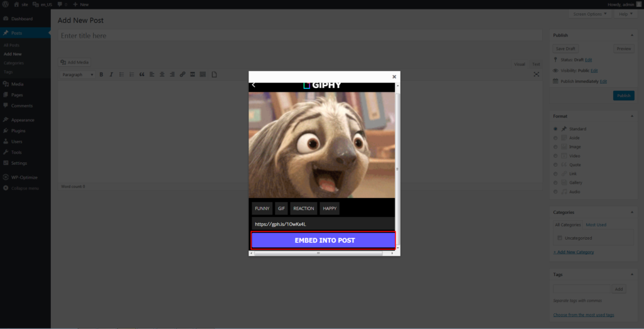Image resolution: width=644 pixels, height=329 pixels.
Task: Open WP-Optimize in the sidebar
Action: 25,177
